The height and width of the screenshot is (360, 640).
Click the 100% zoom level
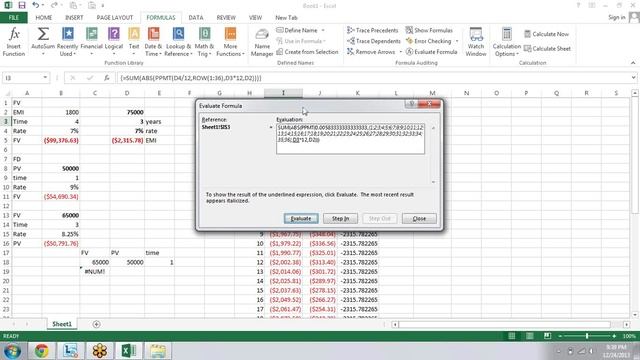point(629,336)
